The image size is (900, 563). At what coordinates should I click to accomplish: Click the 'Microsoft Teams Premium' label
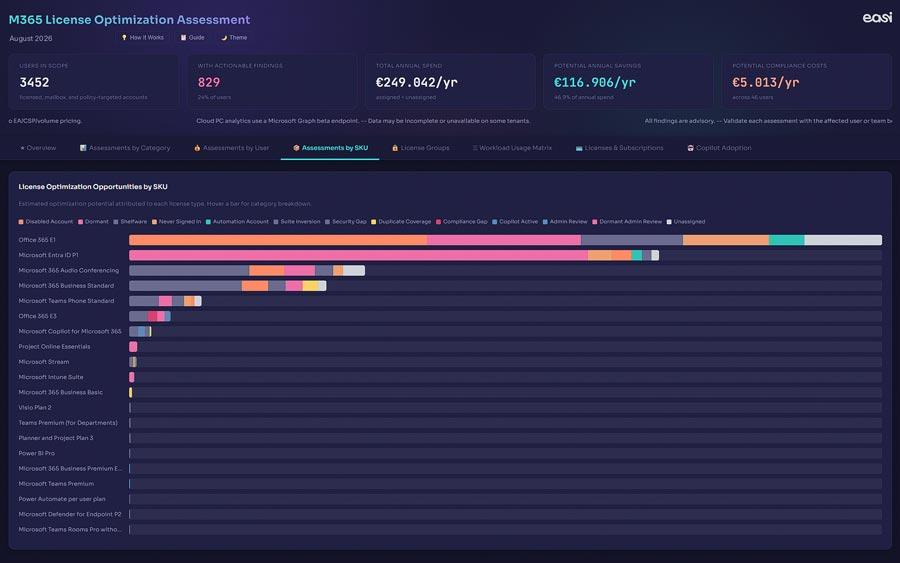pyautogui.click(x=56, y=484)
